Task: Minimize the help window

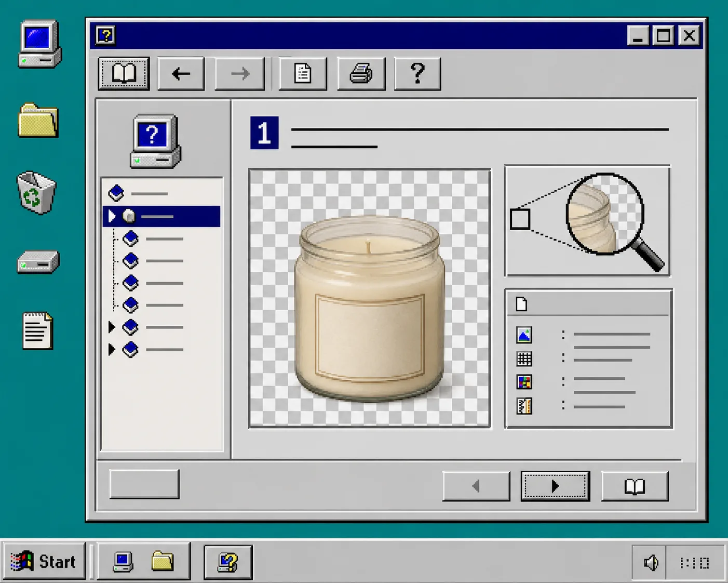Action: (x=638, y=36)
